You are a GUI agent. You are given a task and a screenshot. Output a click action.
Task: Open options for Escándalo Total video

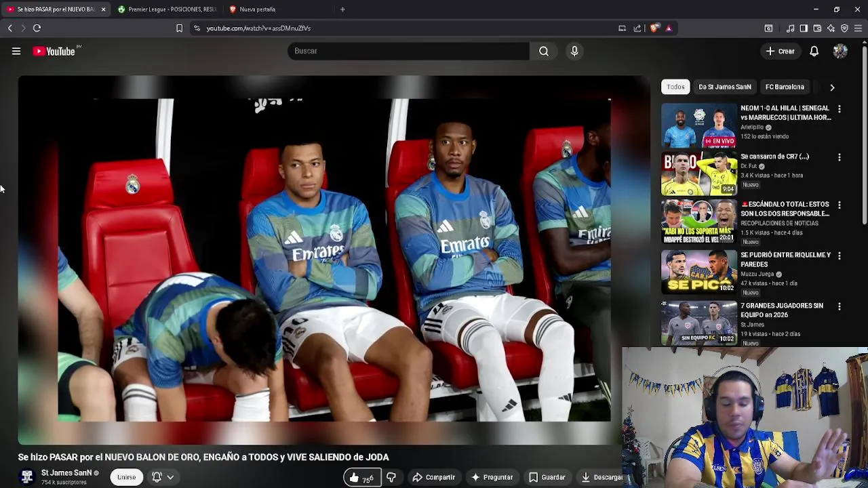click(x=840, y=205)
